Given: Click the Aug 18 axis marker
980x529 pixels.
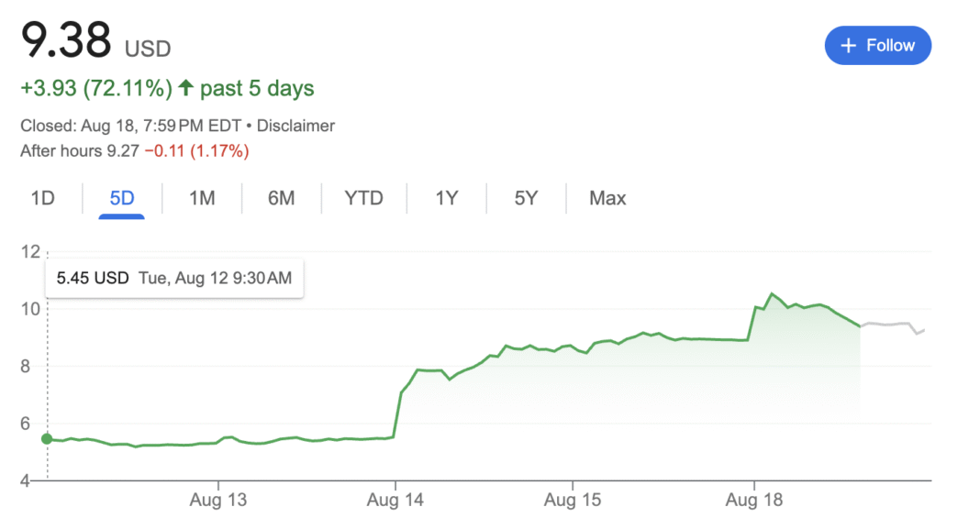Looking at the screenshot, I should 753,500.
